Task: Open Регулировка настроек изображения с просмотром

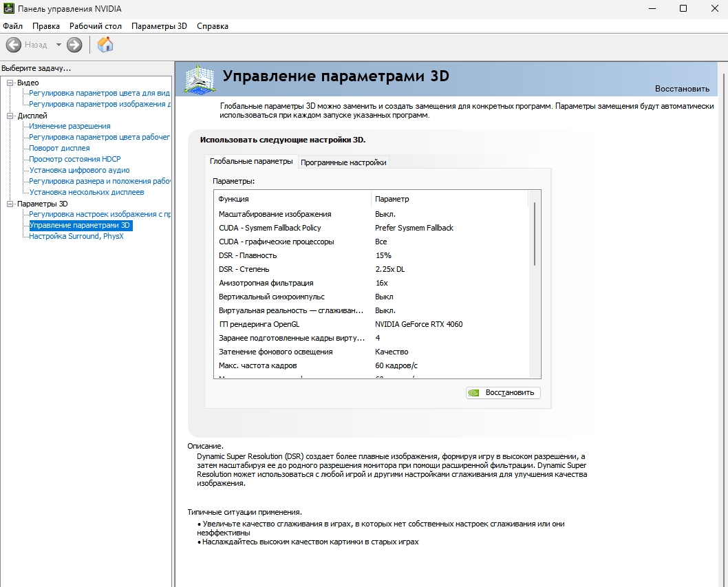Action: point(99,215)
